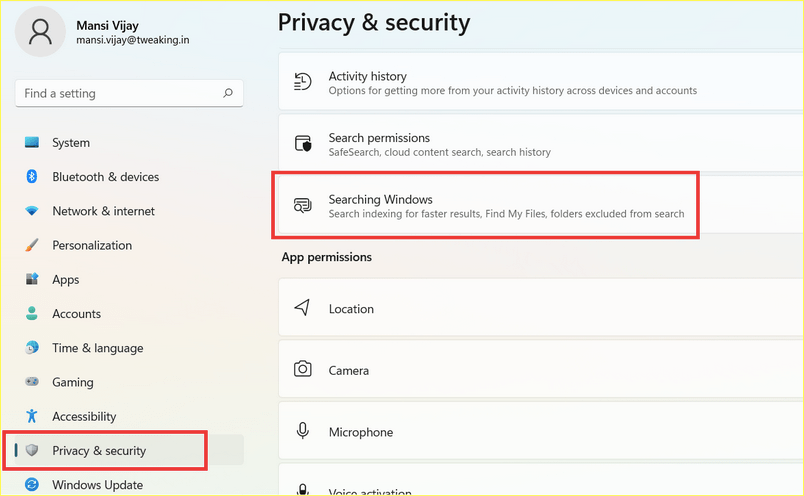Open Location app permission
This screenshot has height=496, width=804.
click(x=541, y=308)
